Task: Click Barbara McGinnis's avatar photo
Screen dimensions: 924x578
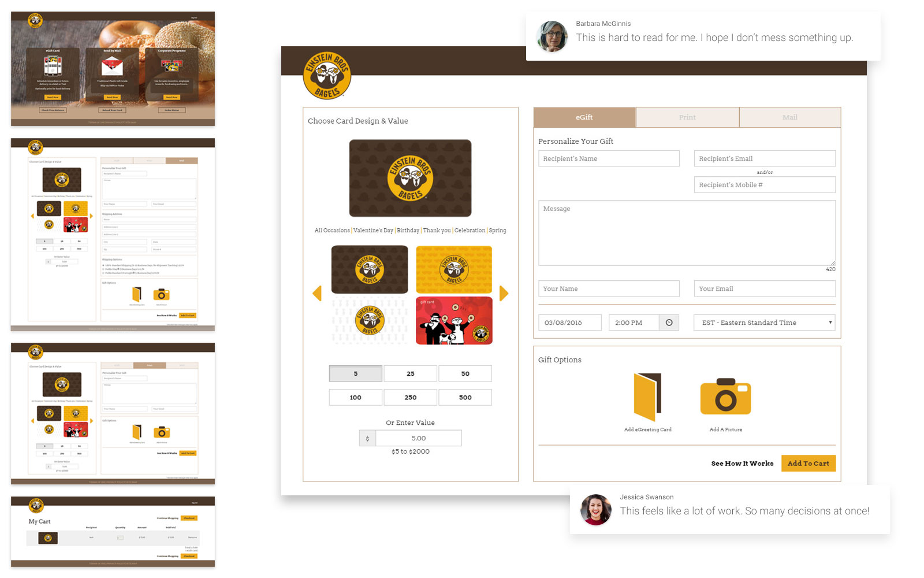Action: point(552,36)
